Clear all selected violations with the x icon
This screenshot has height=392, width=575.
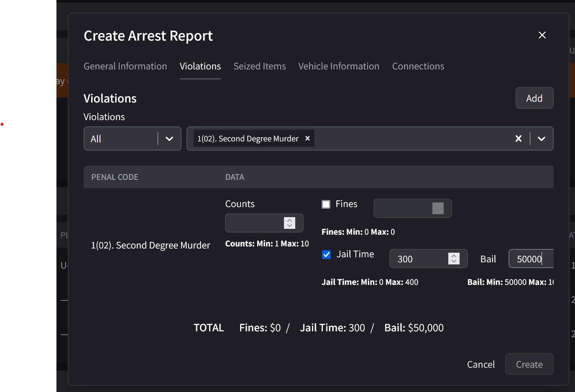click(x=519, y=138)
